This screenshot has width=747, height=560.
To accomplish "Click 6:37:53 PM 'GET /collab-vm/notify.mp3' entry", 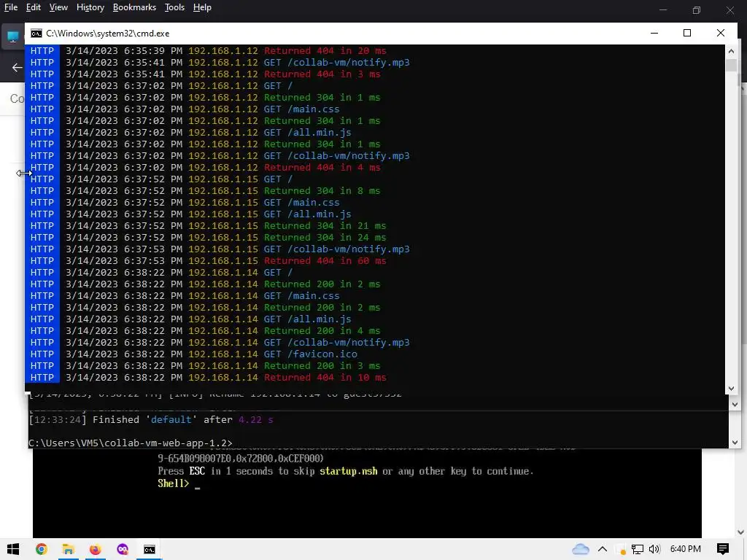I will (x=337, y=249).
